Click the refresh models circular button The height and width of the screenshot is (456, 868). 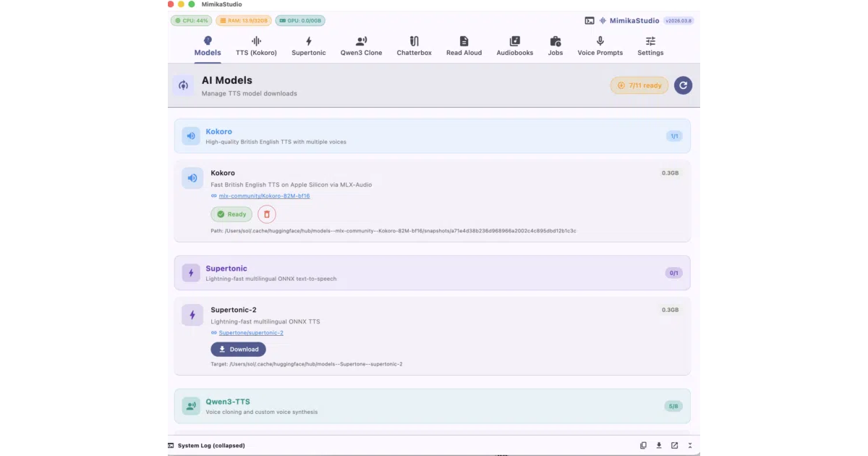(683, 85)
